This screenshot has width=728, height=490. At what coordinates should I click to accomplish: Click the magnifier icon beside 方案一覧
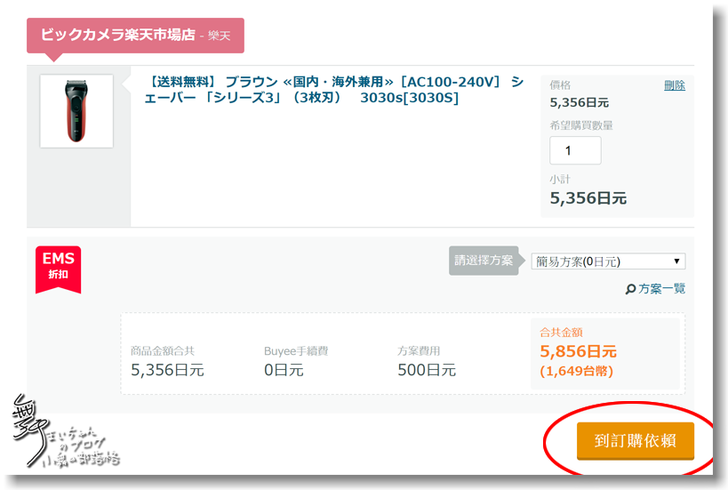click(630, 289)
